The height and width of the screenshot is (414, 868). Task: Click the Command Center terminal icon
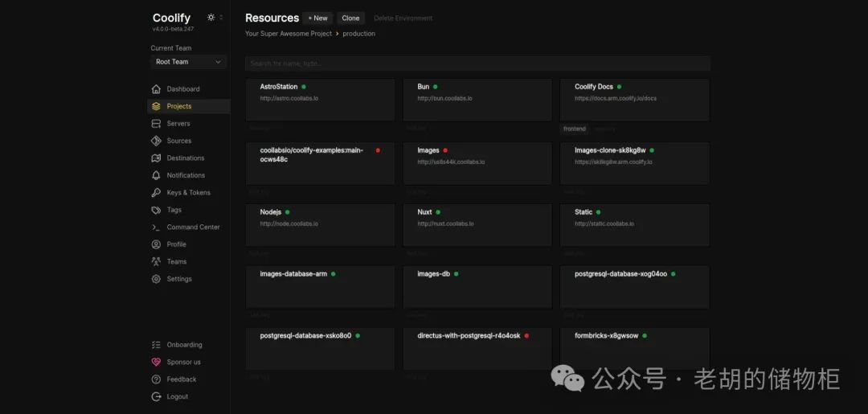[156, 227]
